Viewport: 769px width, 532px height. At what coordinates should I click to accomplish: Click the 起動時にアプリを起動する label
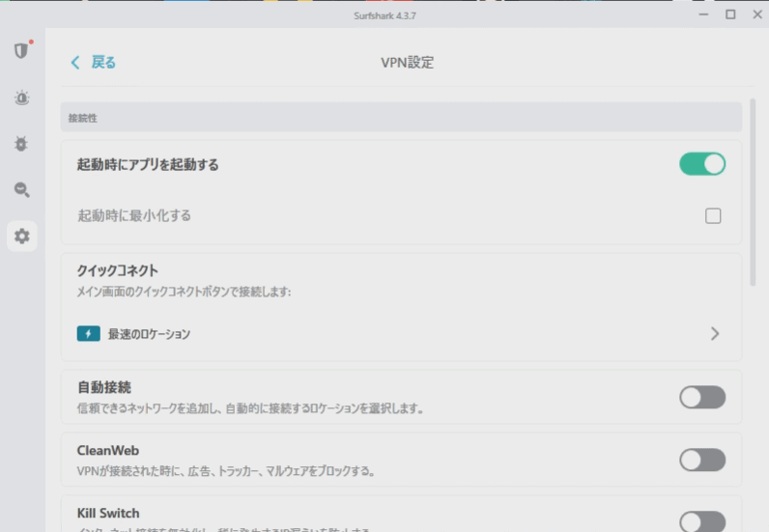click(148, 165)
